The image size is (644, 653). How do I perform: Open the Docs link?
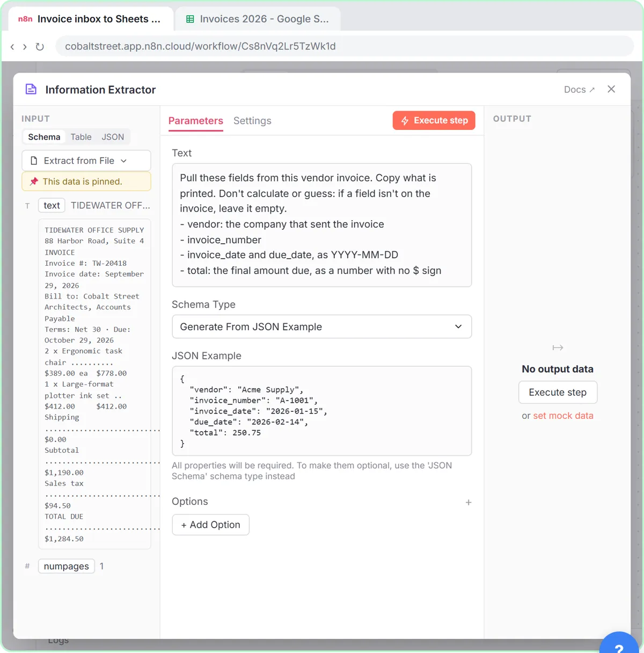coord(579,90)
